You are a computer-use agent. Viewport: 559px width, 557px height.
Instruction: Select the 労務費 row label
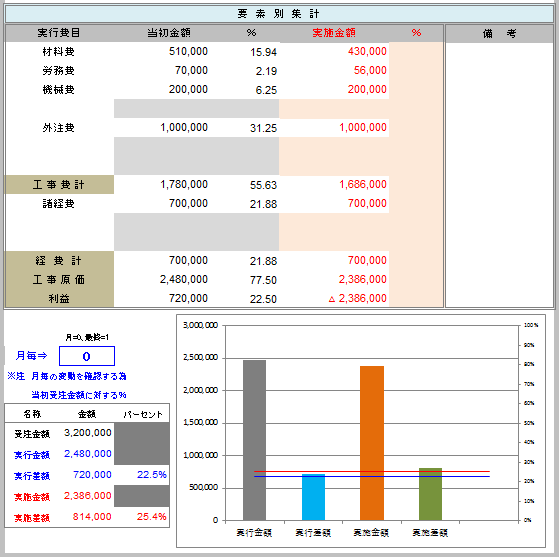[59, 71]
